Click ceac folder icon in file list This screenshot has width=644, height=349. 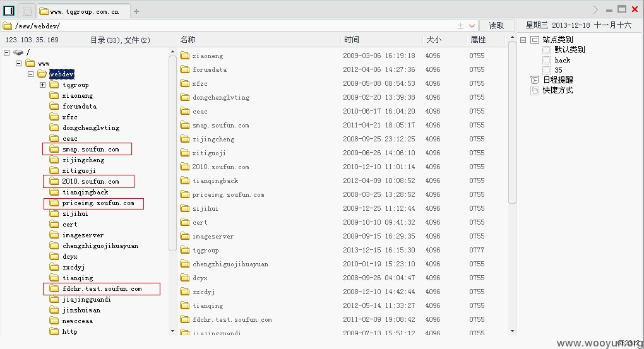click(185, 111)
